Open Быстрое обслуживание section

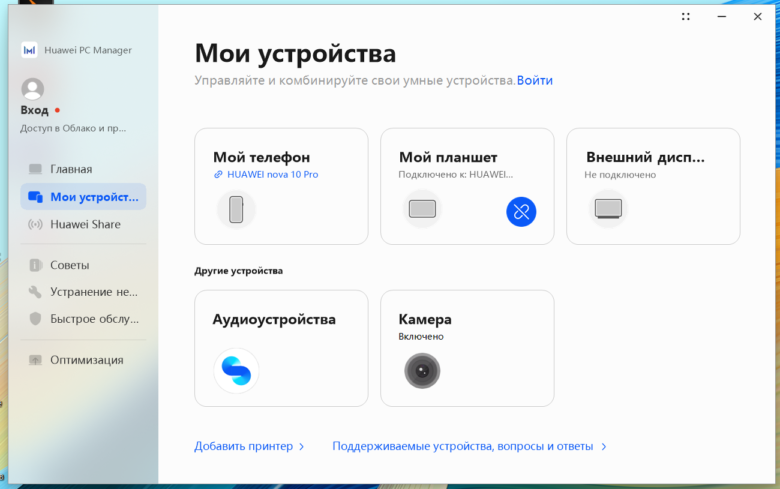(83, 319)
